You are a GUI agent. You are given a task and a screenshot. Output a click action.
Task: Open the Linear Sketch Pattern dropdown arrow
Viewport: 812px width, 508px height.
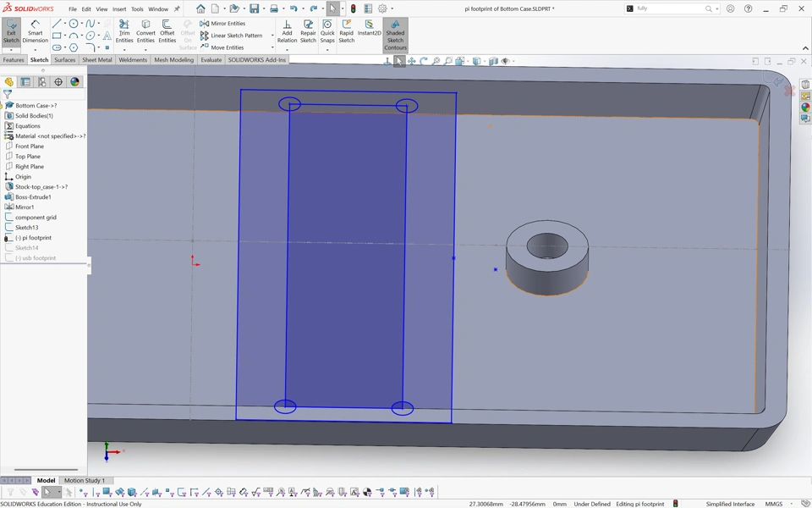point(272,36)
